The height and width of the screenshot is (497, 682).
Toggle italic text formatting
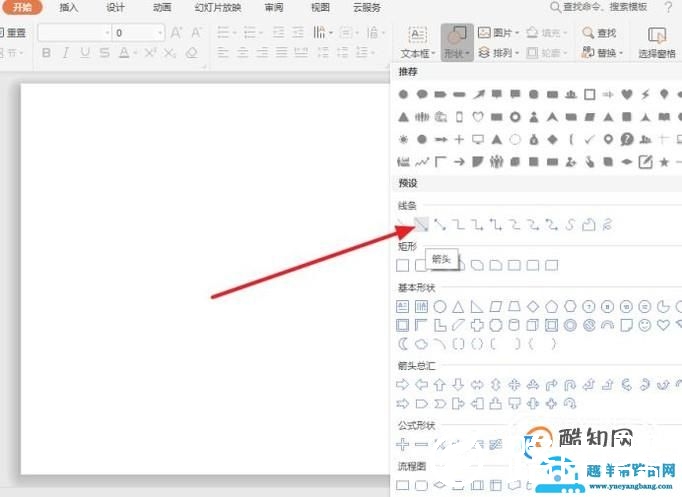point(65,53)
